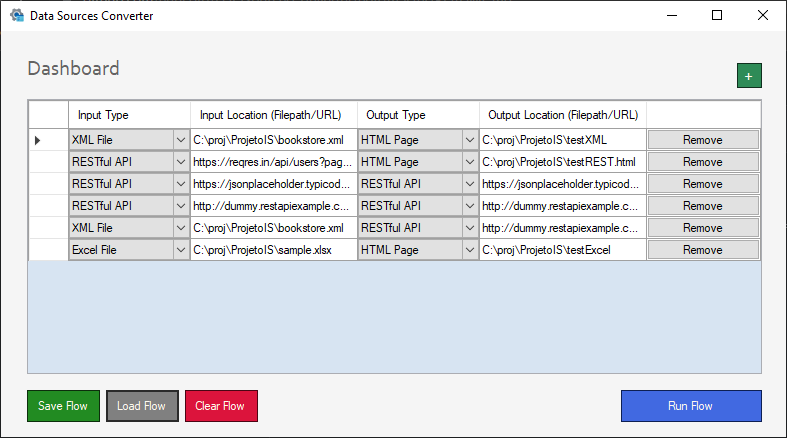Viewport: 787px width, 438px height.
Task: Remove the jsonplaceholder REST to REST row
Action: tap(703, 184)
